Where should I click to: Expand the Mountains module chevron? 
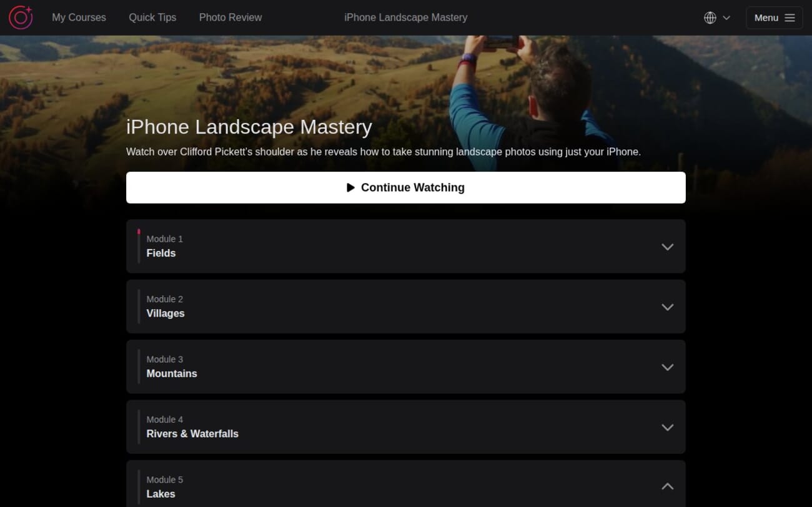click(667, 367)
